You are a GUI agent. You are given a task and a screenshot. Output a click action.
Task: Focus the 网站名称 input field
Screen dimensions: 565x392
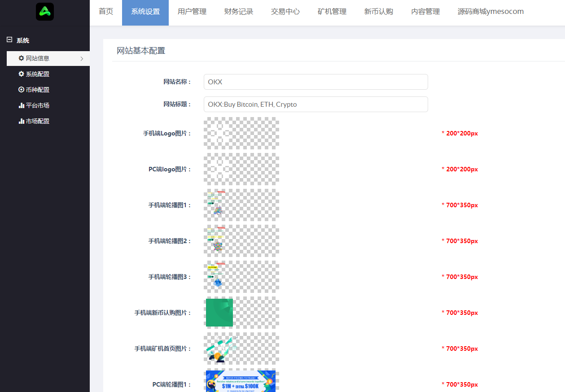coord(315,82)
